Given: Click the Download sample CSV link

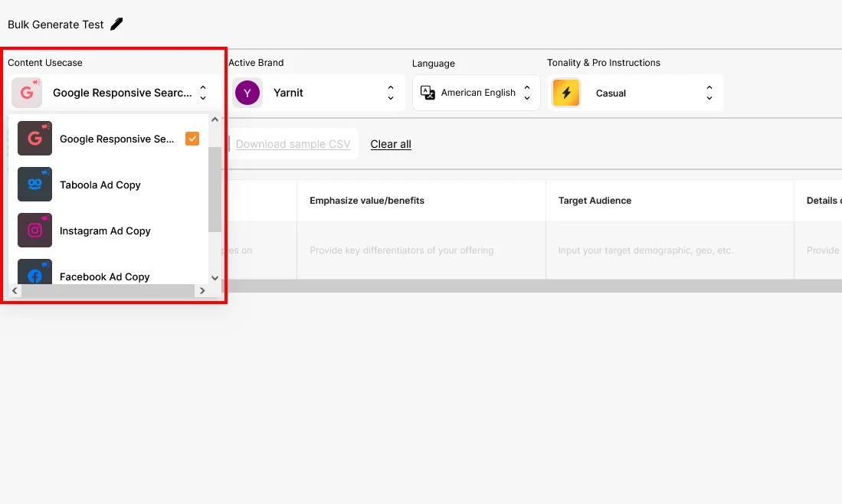Looking at the screenshot, I should click(x=293, y=144).
